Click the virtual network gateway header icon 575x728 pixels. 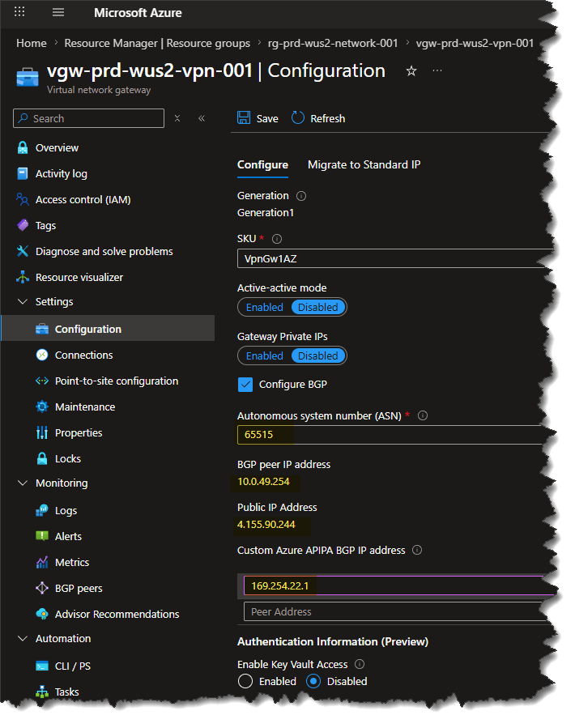click(28, 77)
